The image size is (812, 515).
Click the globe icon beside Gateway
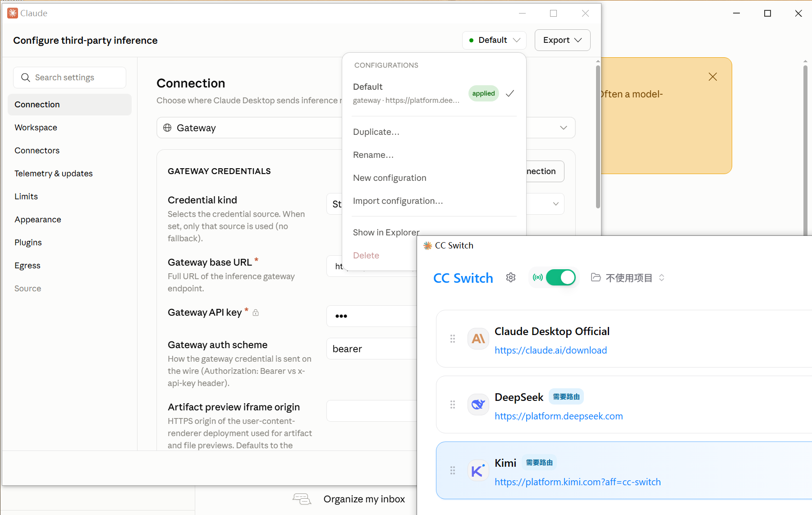tap(167, 128)
